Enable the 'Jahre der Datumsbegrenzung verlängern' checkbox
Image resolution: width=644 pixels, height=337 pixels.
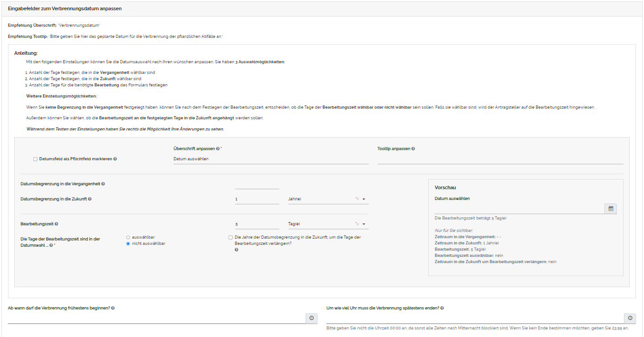coord(229,237)
